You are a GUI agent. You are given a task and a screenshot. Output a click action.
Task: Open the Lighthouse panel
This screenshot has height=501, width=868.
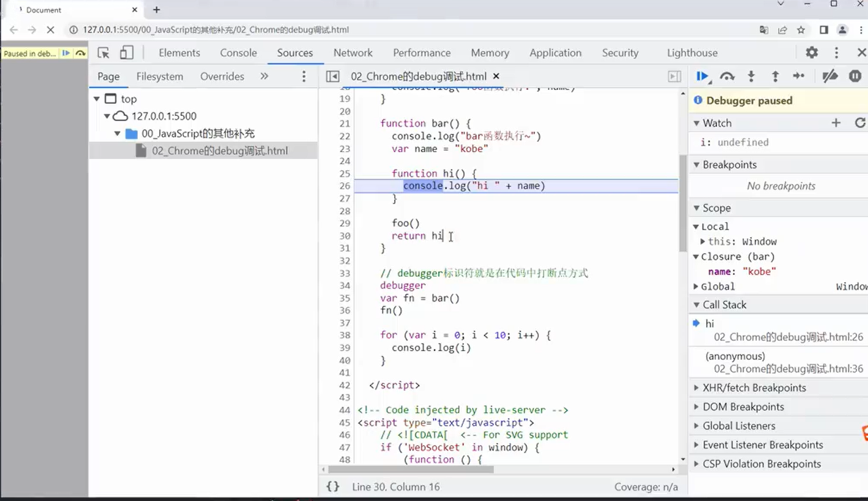point(692,52)
